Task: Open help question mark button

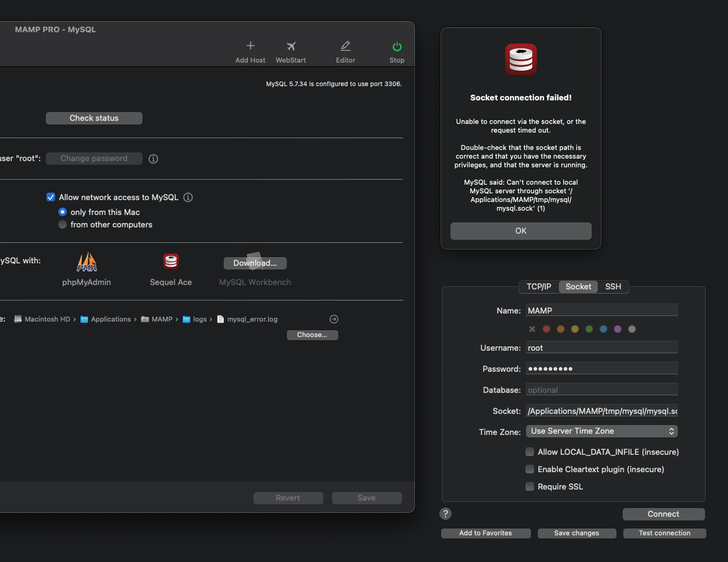Action: coord(445,514)
